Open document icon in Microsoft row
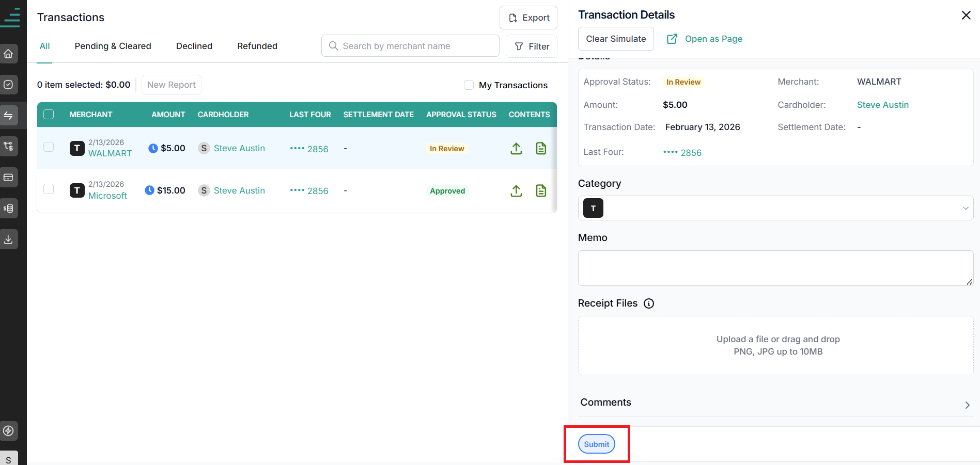The width and height of the screenshot is (980, 465). pyautogui.click(x=541, y=191)
